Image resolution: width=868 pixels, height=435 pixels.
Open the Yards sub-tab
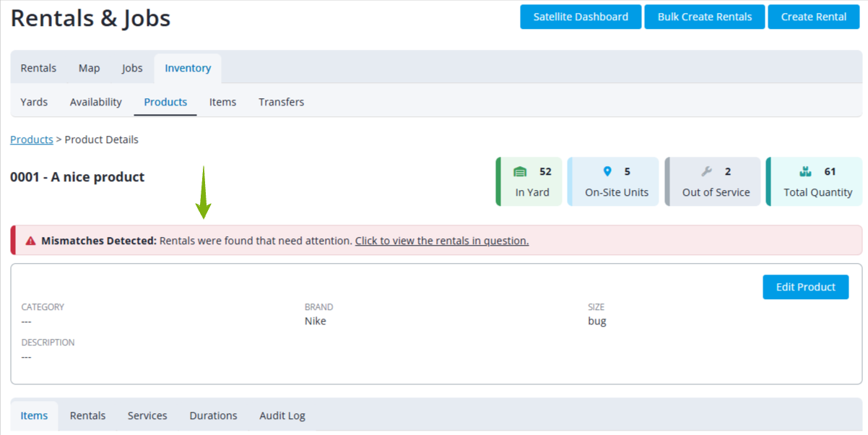[x=34, y=102]
